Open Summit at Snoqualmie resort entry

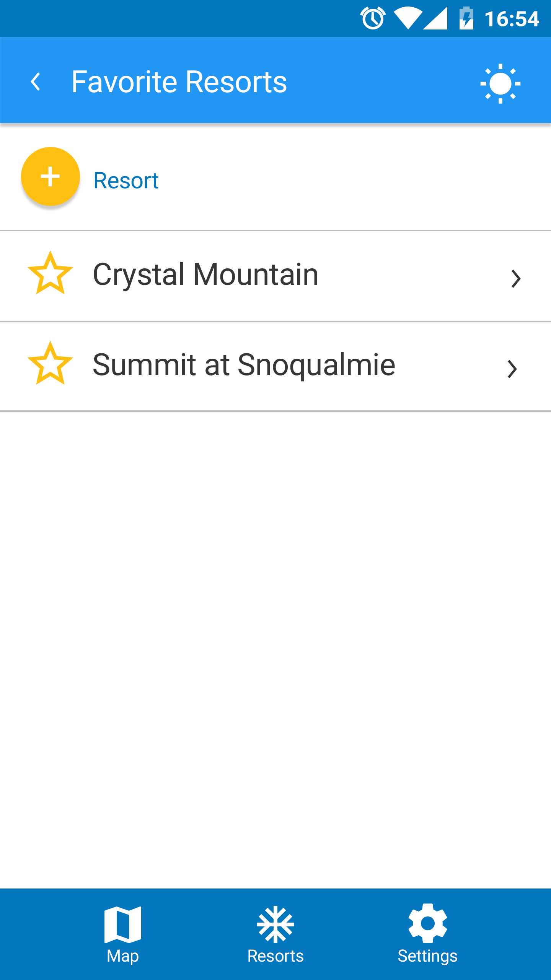pyautogui.click(x=275, y=367)
